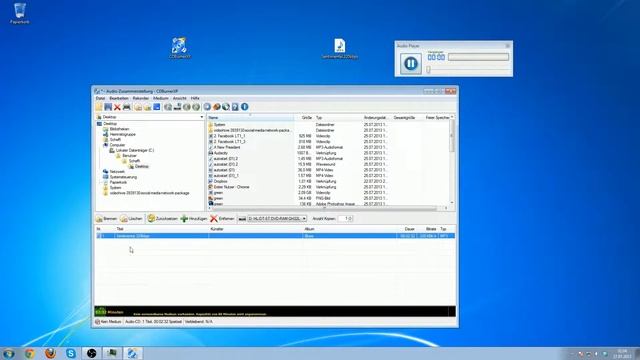This screenshot has width=640, height=360.
Task: Click the Entfernen button with the red X
Action: click(x=222, y=219)
